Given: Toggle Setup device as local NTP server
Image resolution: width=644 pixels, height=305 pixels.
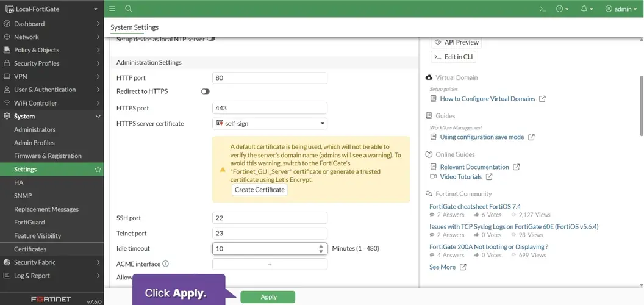Looking at the screenshot, I should (210, 38).
